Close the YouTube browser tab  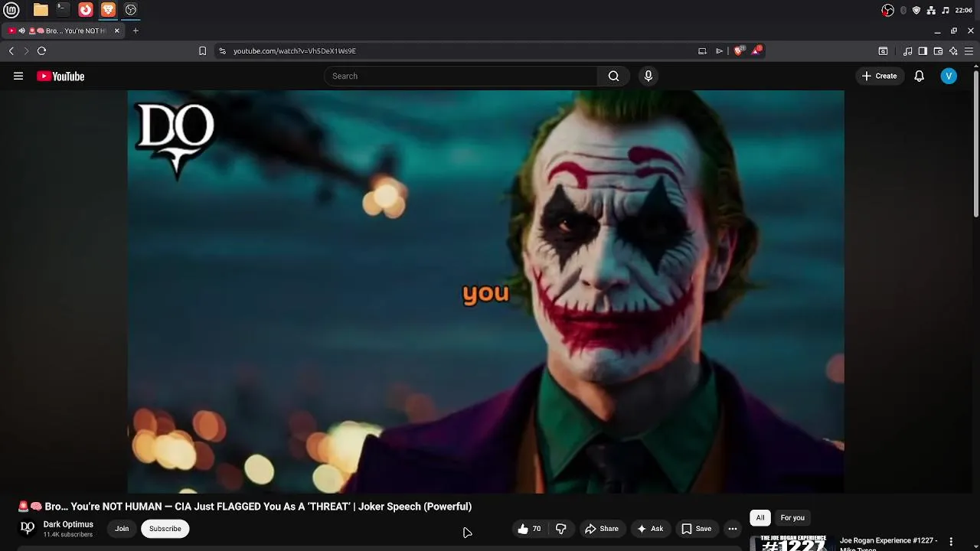116,31
